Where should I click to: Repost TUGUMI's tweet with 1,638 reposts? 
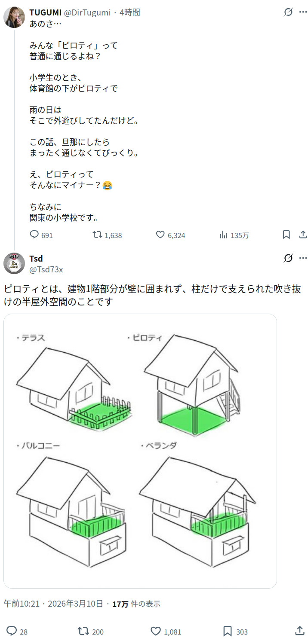click(98, 235)
